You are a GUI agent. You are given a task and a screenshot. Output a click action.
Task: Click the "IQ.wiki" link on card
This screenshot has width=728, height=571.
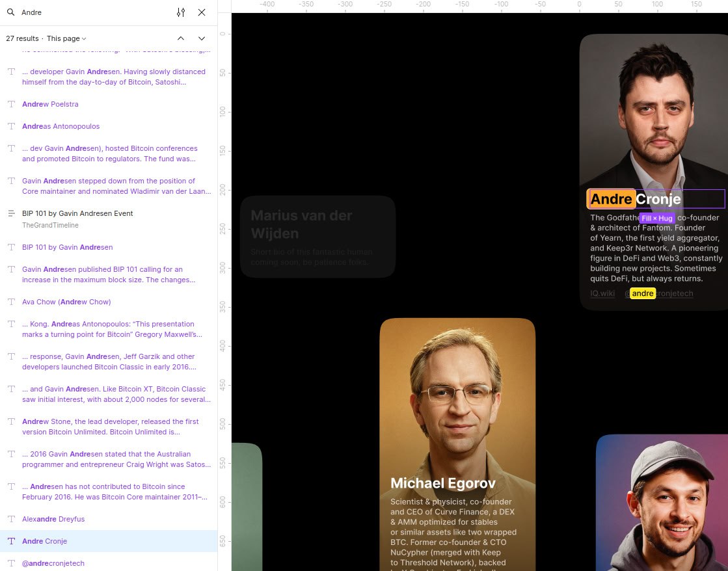tap(602, 293)
